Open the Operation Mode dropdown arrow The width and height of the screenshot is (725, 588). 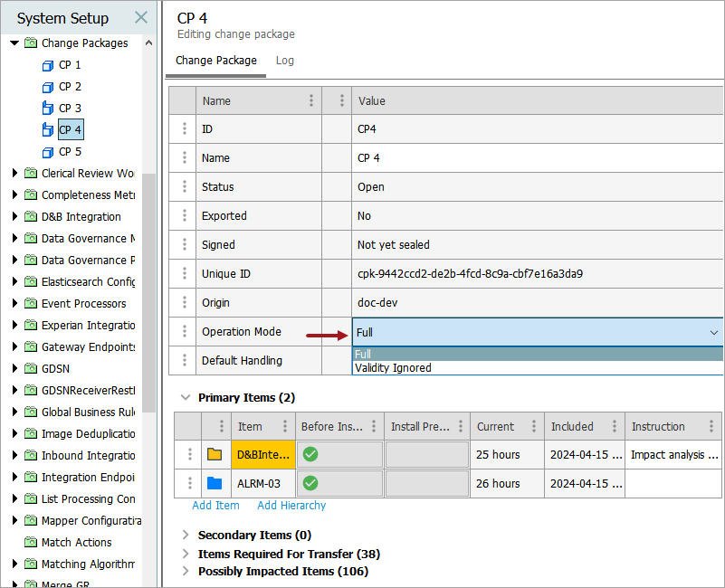[x=713, y=333]
